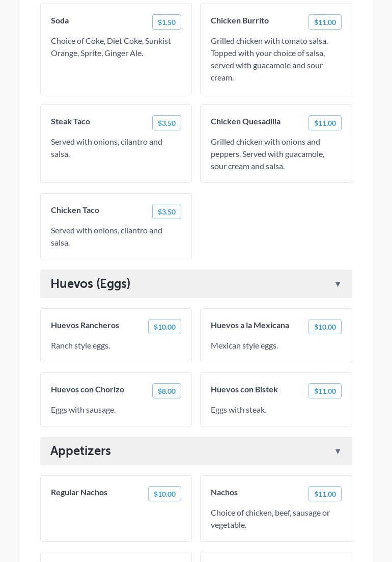Click the Appetizers section heading
The image size is (392, 562).
(80, 451)
